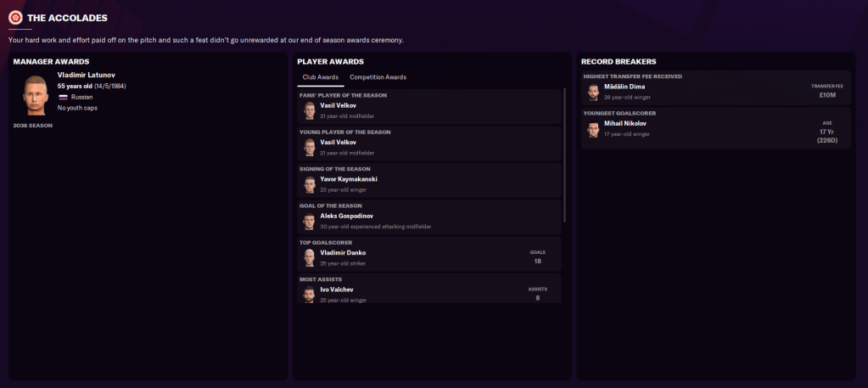Open Yavor Kaymakanski's profile link
Image resolution: width=868 pixels, height=388 pixels.
tap(348, 179)
